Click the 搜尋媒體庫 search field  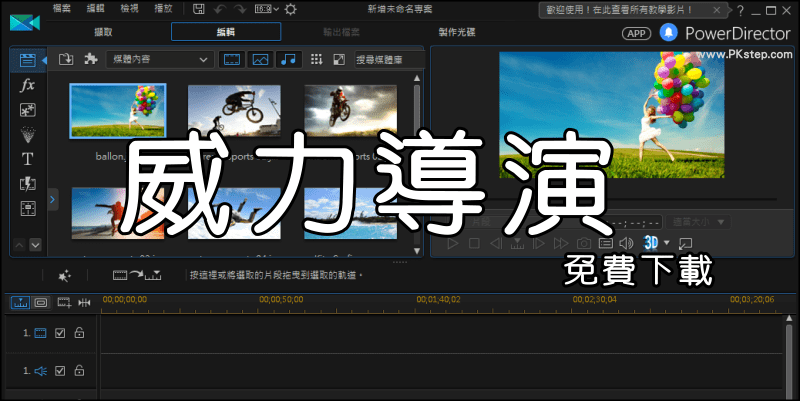pos(389,60)
